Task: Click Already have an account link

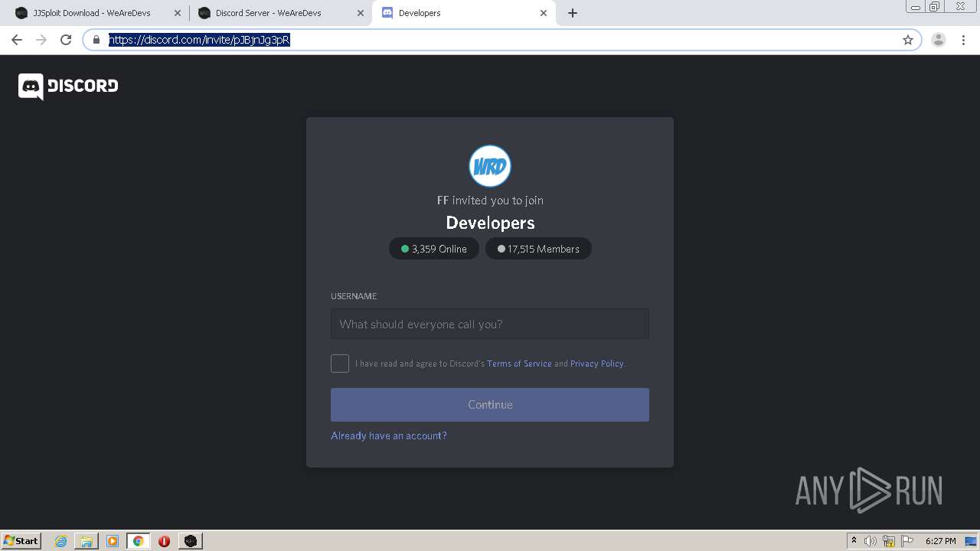Action: click(389, 435)
